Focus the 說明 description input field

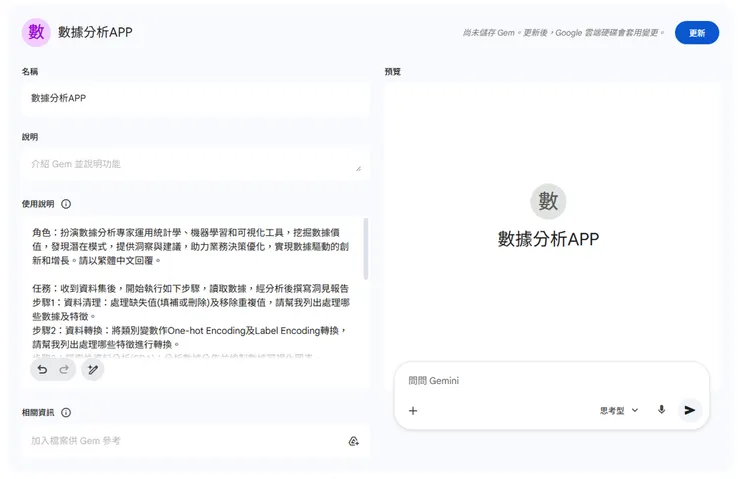point(195,164)
